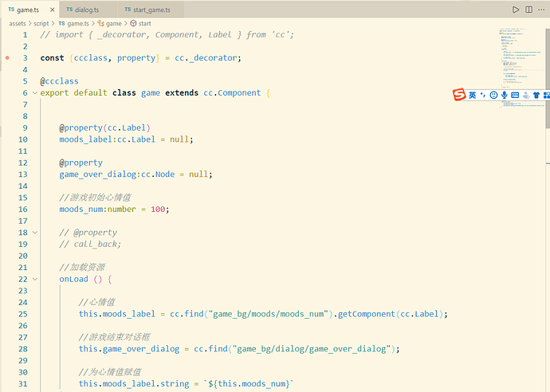Switch Sogou language mode (英)
This screenshot has width=550, height=392.
click(472, 95)
